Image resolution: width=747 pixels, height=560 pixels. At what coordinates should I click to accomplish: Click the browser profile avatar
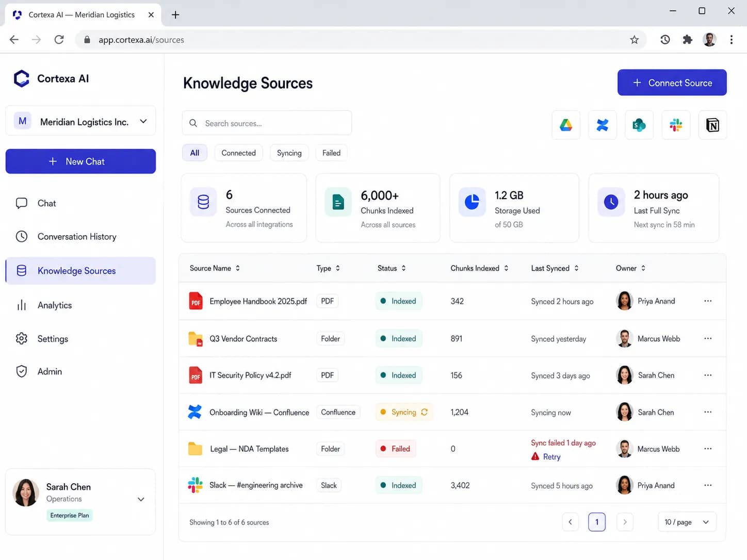coord(709,40)
